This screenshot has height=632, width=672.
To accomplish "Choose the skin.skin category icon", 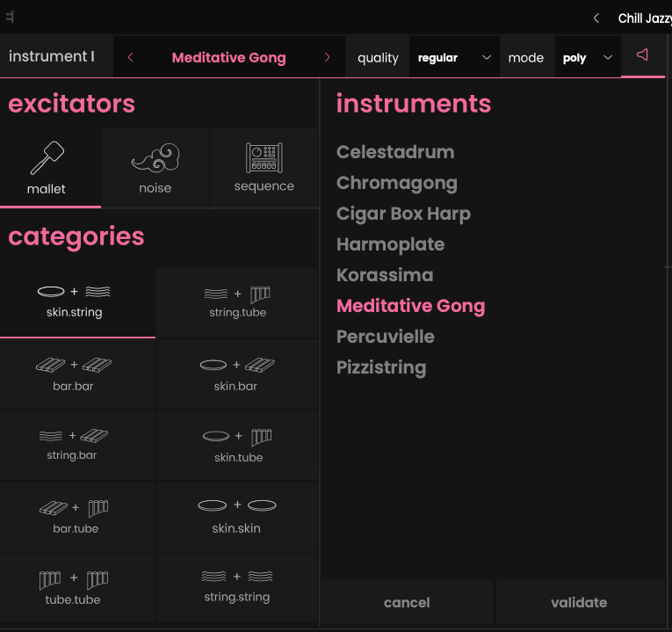I will (237, 506).
